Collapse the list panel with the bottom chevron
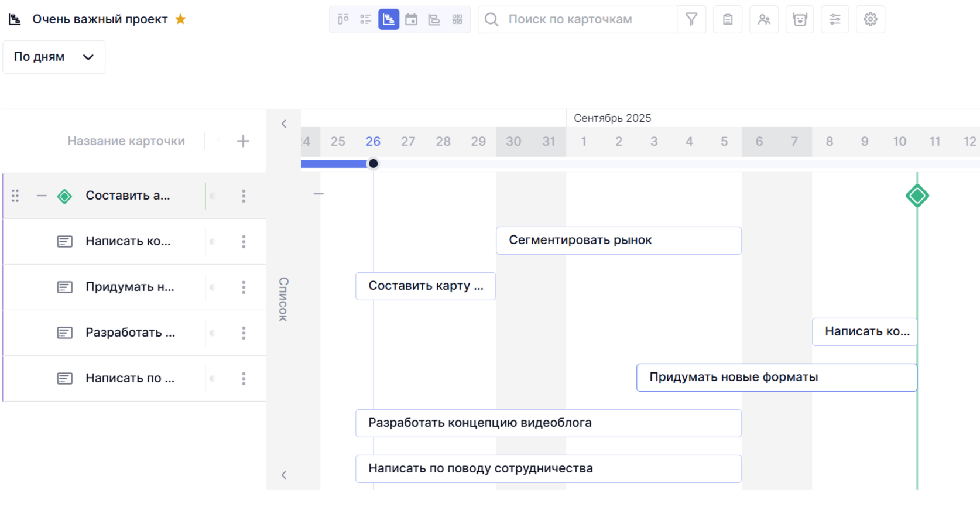This screenshot has height=524, width=980. pyautogui.click(x=284, y=475)
